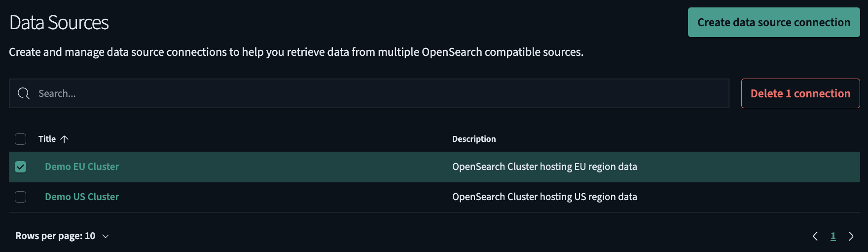Click the magnifier search icon
The height and width of the screenshot is (252, 868).
click(23, 93)
